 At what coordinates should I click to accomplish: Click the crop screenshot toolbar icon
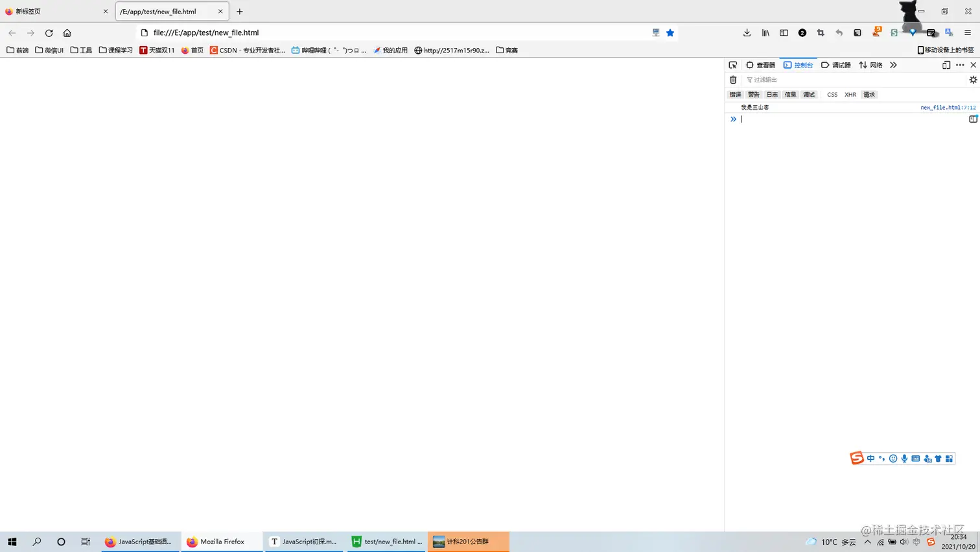click(x=821, y=32)
